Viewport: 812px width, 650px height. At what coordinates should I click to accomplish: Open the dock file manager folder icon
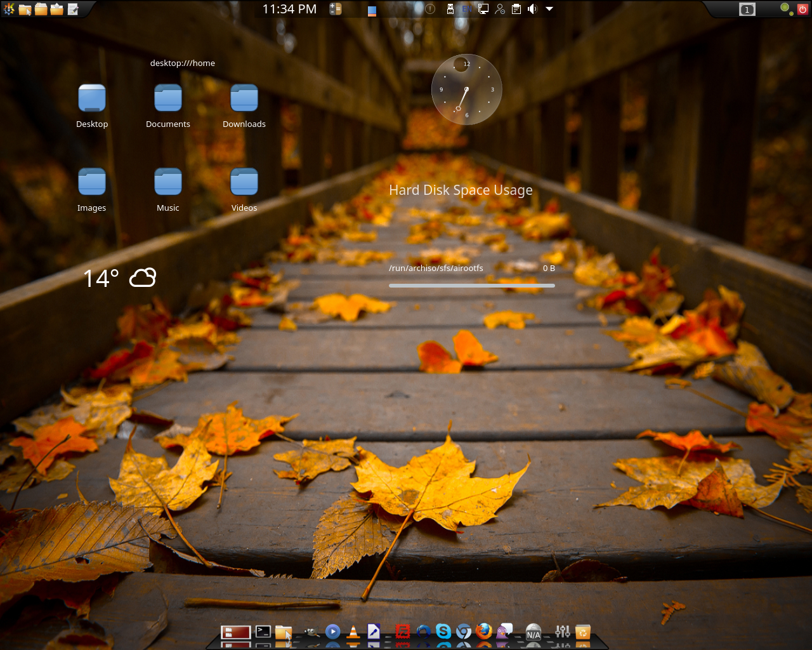[x=284, y=632]
